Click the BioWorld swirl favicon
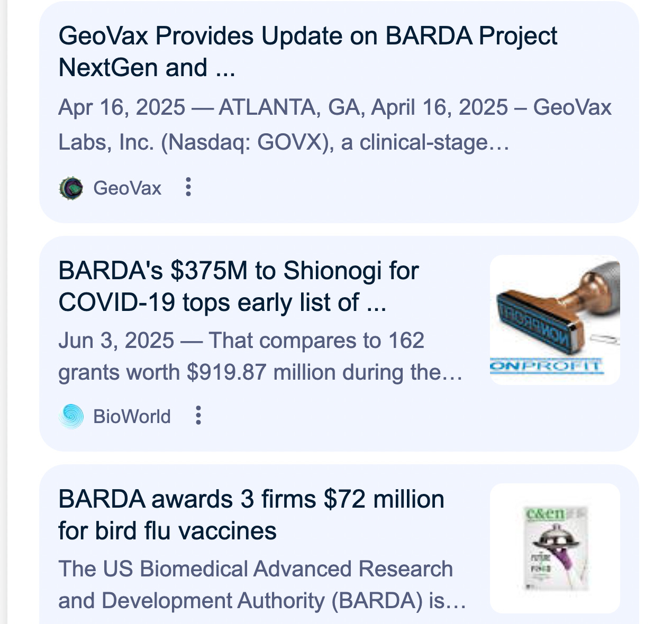672x624 pixels. tap(71, 416)
